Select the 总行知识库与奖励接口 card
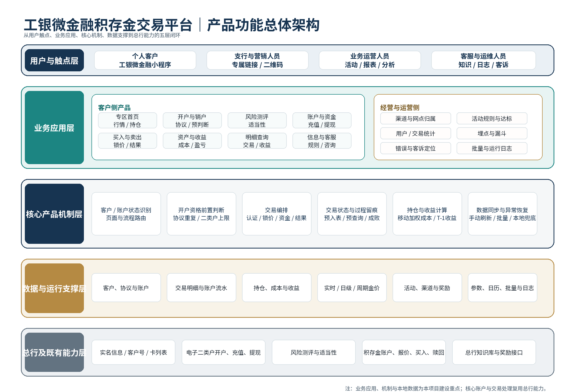 tap(494, 352)
